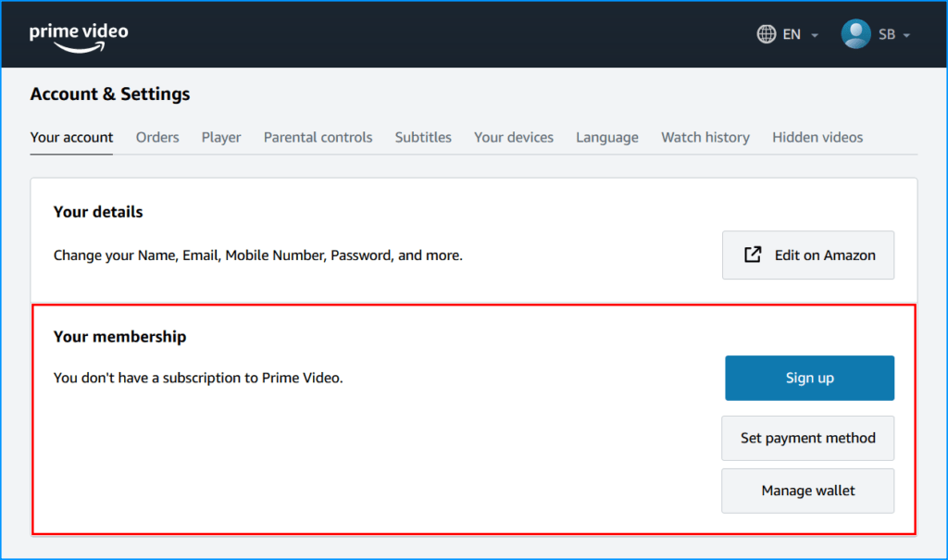
Task: Click the Set payment method button
Action: pyautogui.click(x=807, y=438)
